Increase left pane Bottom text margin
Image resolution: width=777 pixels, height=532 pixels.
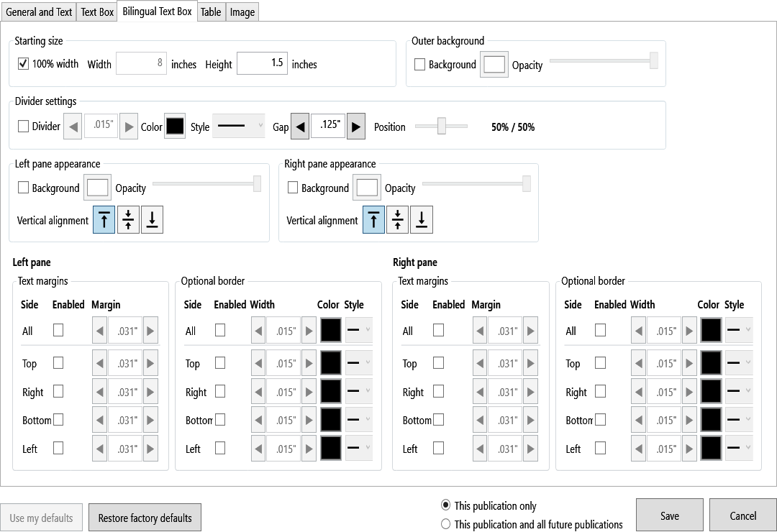(150, 420)
